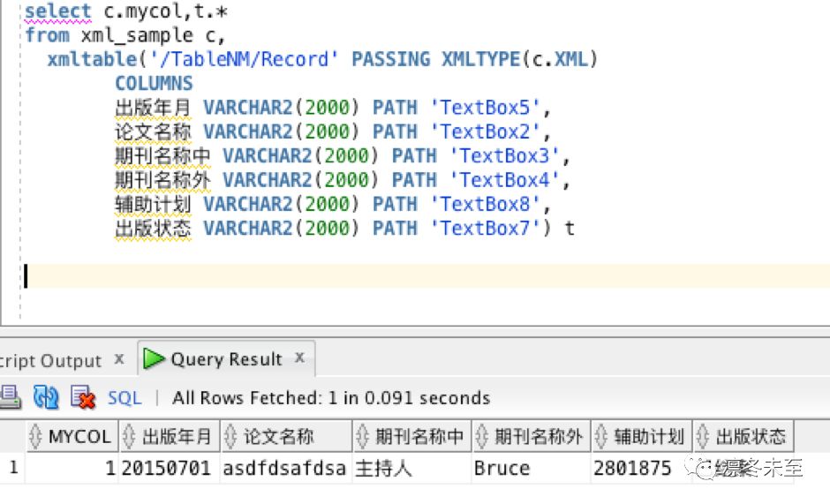Close the Script Output tab
This screenshot has height=504, width=830.
(119, 359)
